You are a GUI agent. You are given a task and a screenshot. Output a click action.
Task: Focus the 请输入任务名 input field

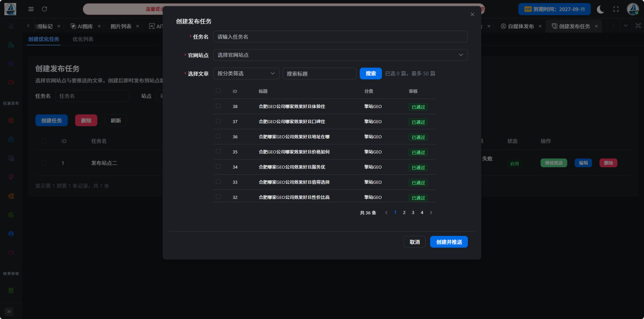pyautogui.click(x=340, y=37)
